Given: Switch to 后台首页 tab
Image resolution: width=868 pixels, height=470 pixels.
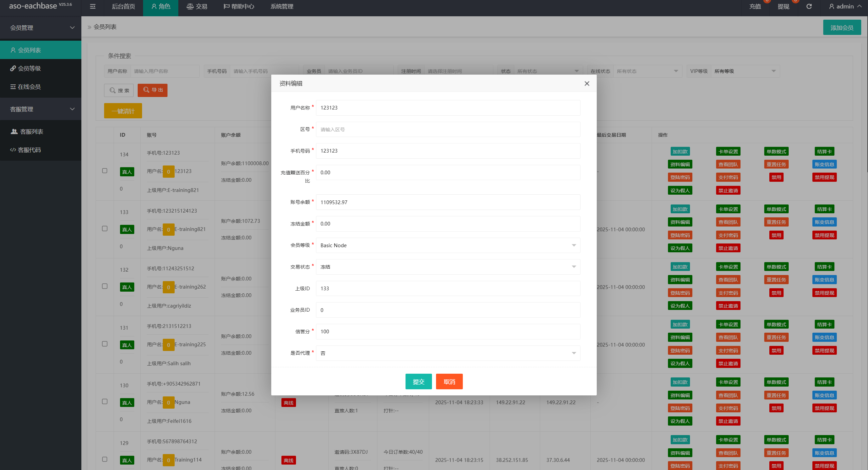Looking at the screenshot, I should pos(123,6).
